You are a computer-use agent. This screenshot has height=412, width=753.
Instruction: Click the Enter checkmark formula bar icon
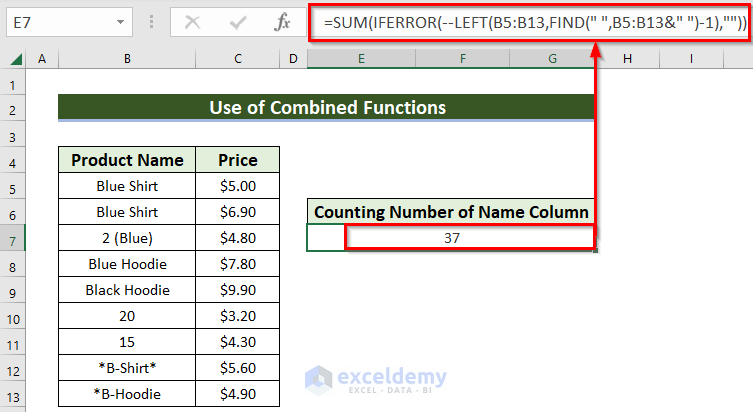(x=238, y=22)
